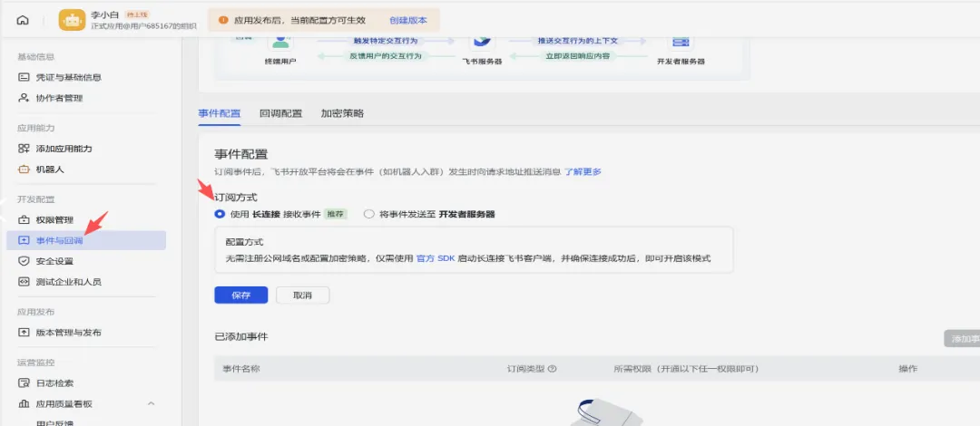
Task: Select 事件与回调 in sidebar
Action: coord(86,240)
